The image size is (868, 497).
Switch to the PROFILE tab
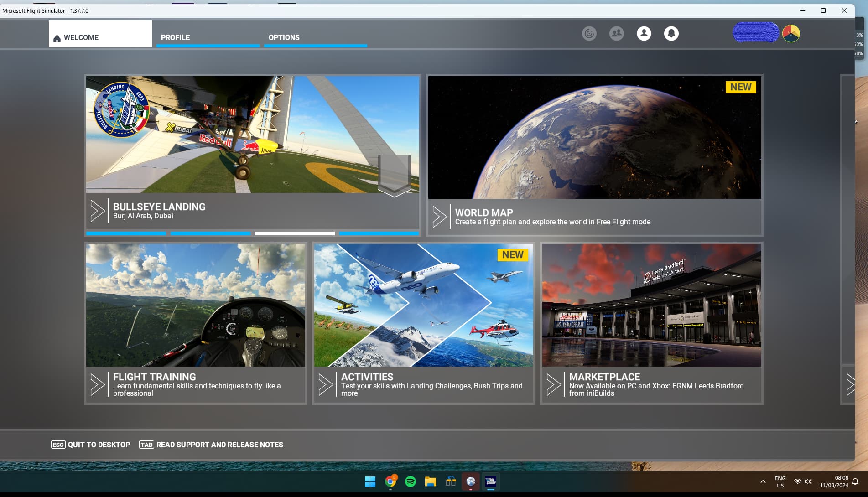pyautogui.click(x=176, y=37)
